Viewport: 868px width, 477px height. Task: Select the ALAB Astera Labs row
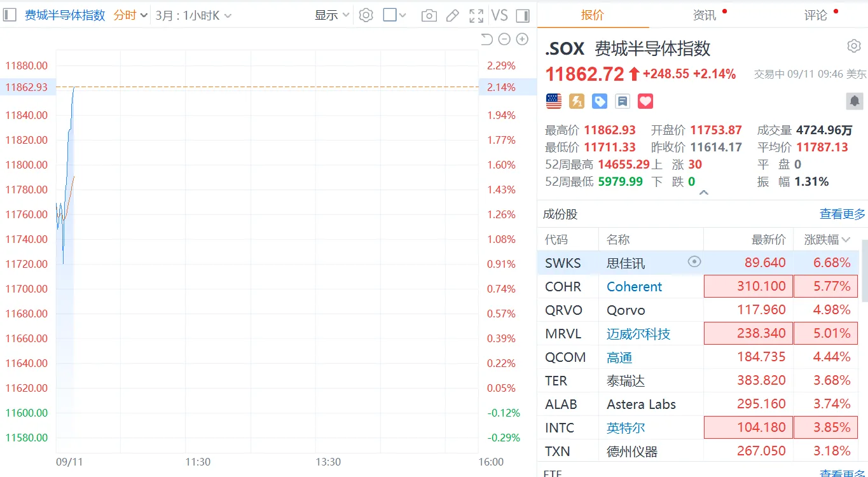(x=699, y=404)
